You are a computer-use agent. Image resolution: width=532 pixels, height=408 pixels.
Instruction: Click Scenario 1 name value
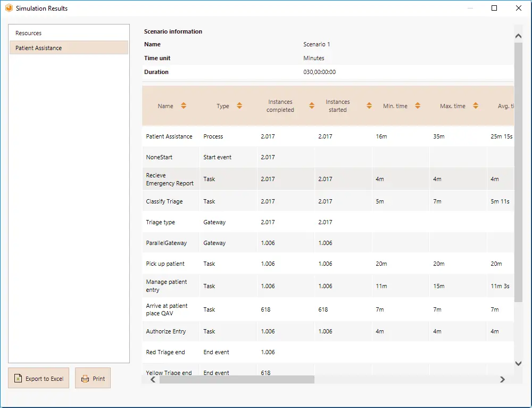[317, 44]
